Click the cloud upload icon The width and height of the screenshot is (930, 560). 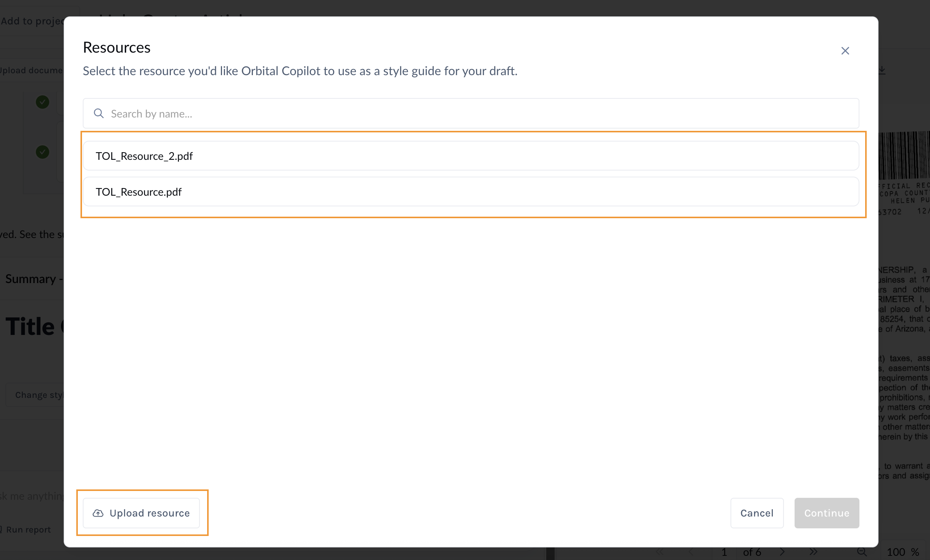(x=98, y=513)
